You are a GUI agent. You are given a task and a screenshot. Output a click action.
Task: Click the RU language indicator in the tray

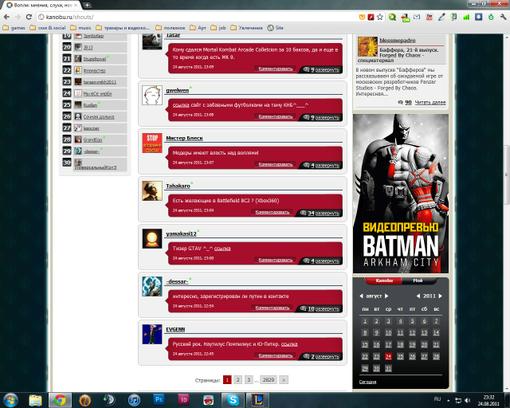click(437, 399)
